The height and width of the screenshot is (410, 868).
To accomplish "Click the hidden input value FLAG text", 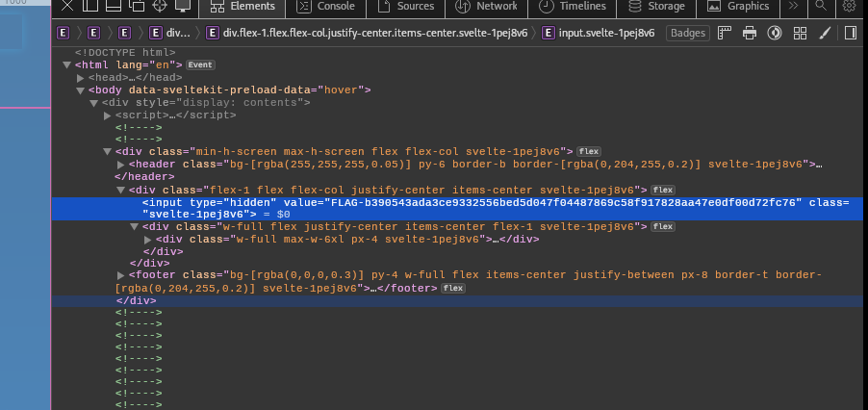I will 564,202.
